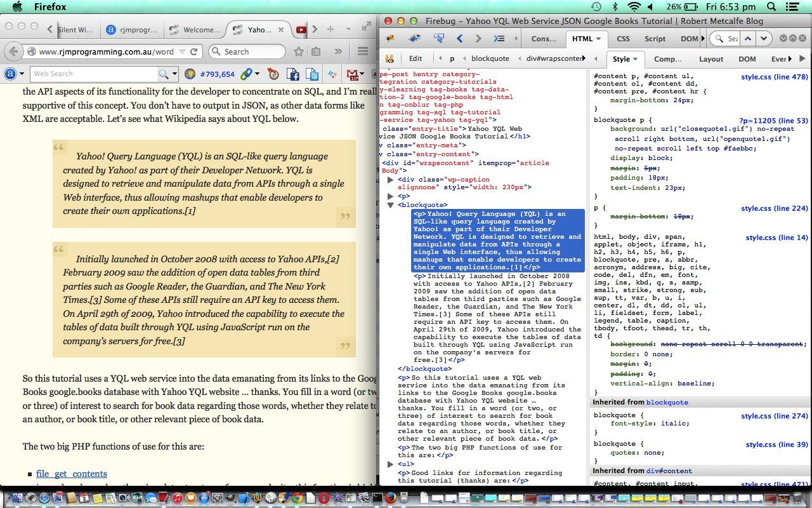The image size is (812, 508).
Task: Switch to the Firebug Script panel tab
Action: pos(655,39)
